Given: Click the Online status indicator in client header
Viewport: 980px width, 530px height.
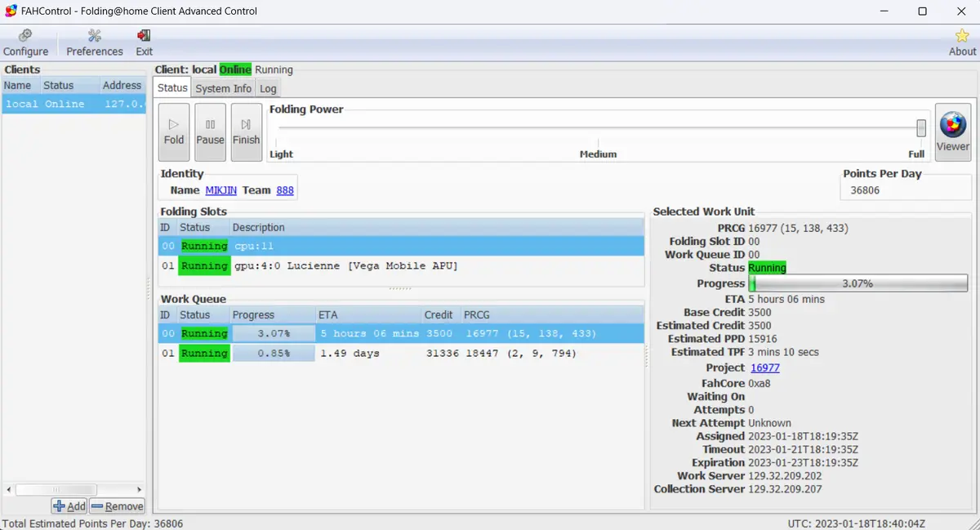Looking at the screenshot, I should point(235,69).
